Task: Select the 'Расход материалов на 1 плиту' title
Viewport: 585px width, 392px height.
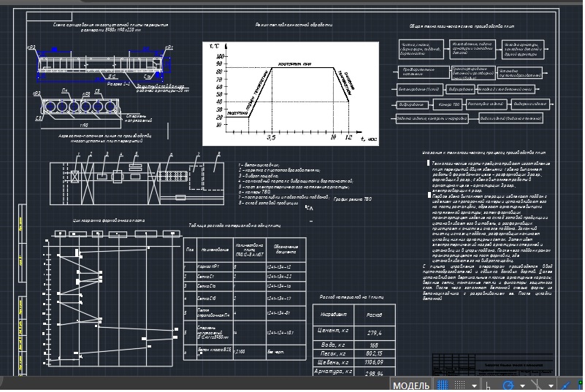Action: pos(351,297)
